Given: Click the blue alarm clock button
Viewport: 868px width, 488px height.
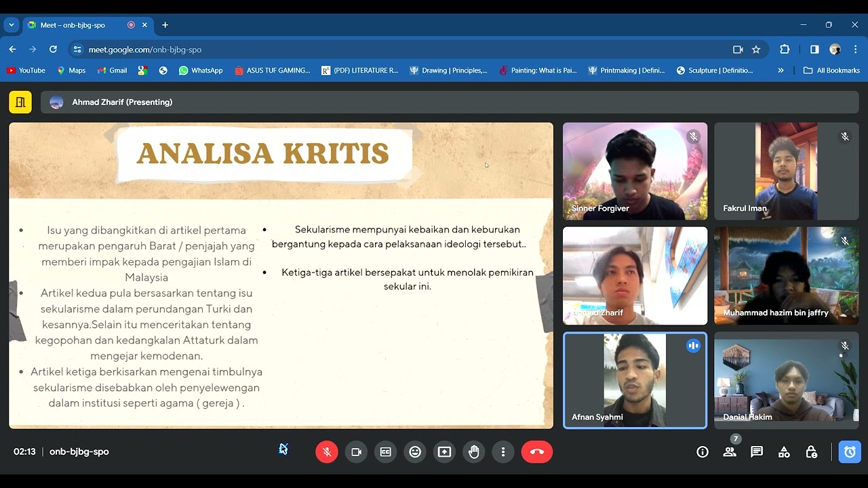Looking at the screenshot, I should click(850, 452).
